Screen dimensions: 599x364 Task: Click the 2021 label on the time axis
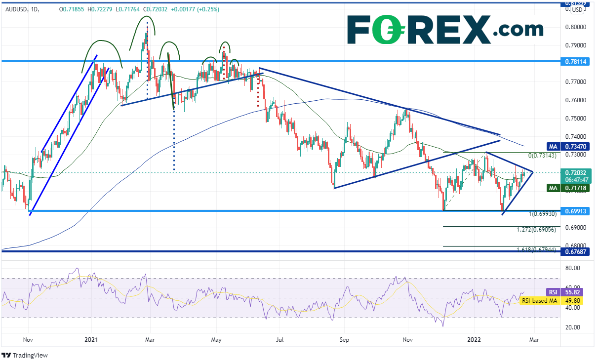tap(91, 340)
